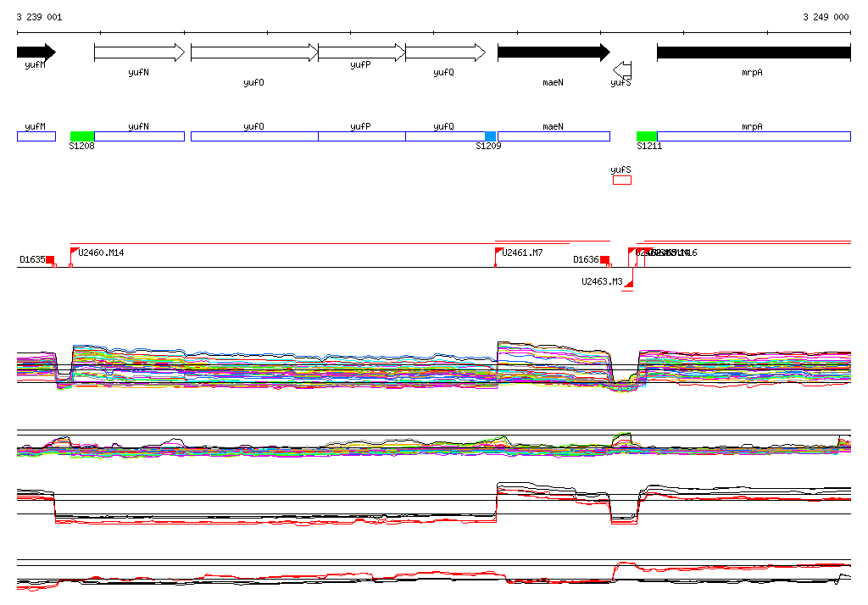
Task: Click the white yufQ gene arrow
Action: tap(446, 53)
